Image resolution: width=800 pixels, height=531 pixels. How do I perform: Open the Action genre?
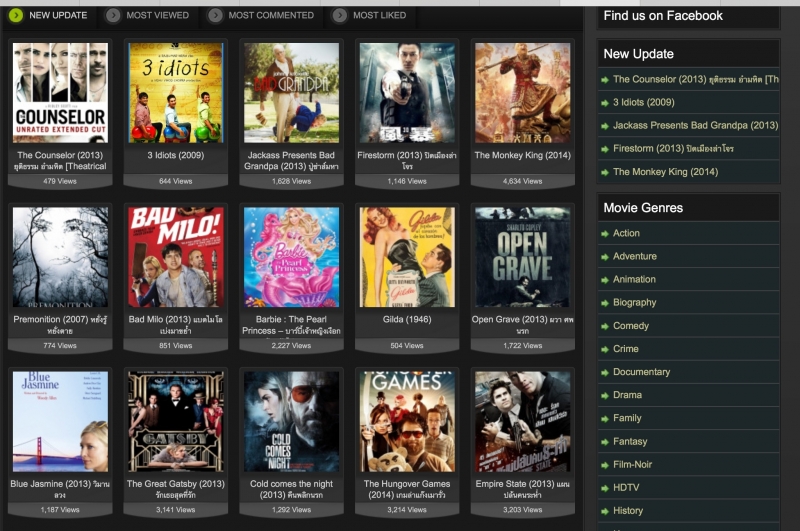689,233
